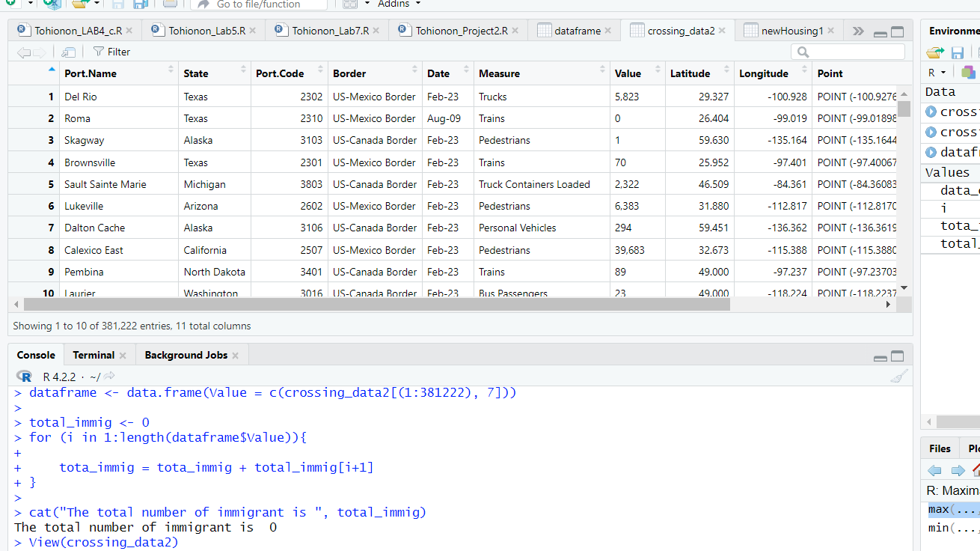Maximize the console pane
Screen dimensions: 980x551
tap(898, 356)
